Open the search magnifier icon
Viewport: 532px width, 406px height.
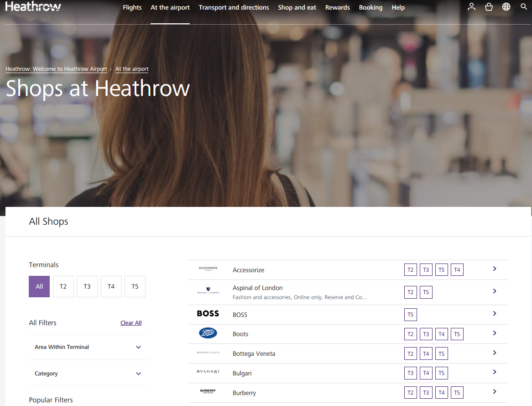[x=523, y=7]
